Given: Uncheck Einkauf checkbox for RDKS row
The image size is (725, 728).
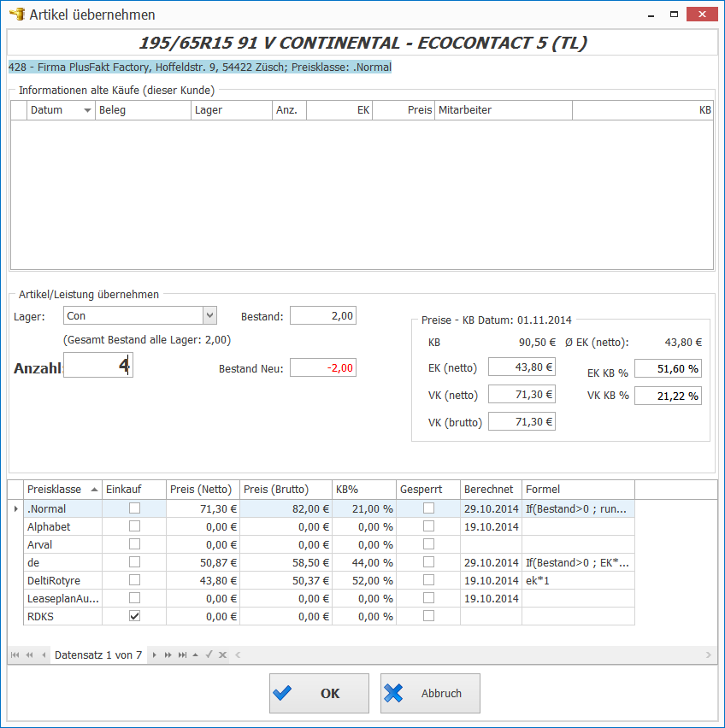Looking at the screenshot, I should pyautogui.click(x=134, y=616).
